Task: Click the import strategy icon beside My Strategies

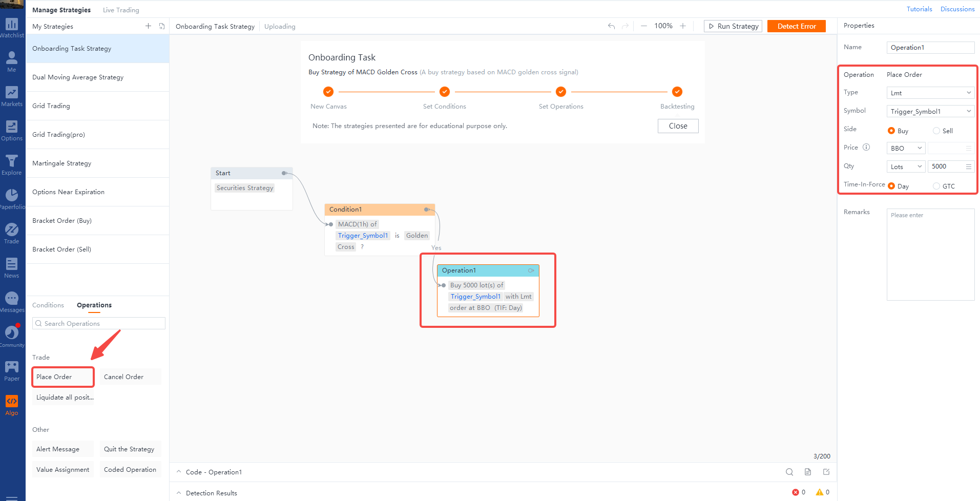Action: (x=162, y=26)
